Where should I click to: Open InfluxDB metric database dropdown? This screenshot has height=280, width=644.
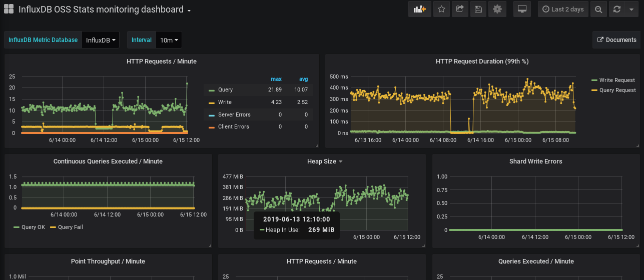pos(101,40)
